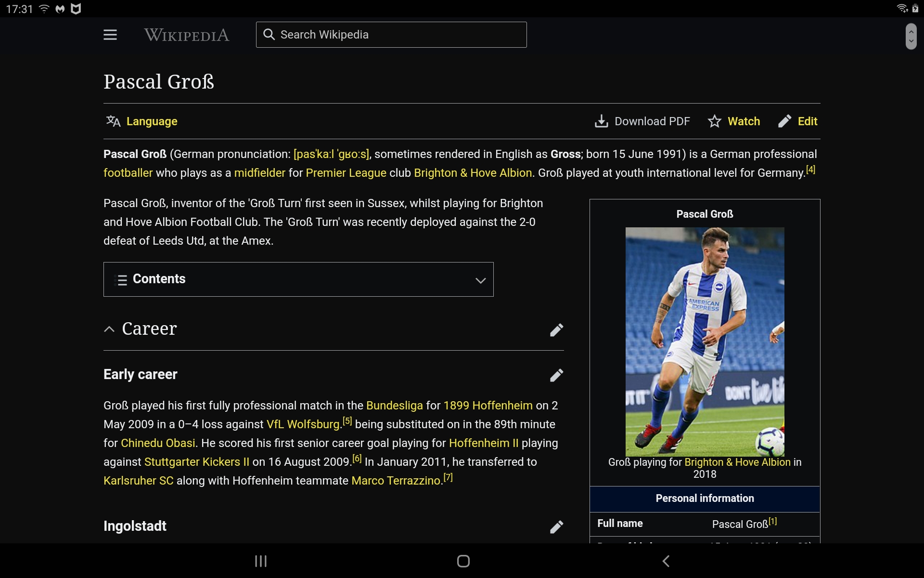Open the VfL Wolfsburg link
This screenshot has width=924, height=578.
(303, 424)
